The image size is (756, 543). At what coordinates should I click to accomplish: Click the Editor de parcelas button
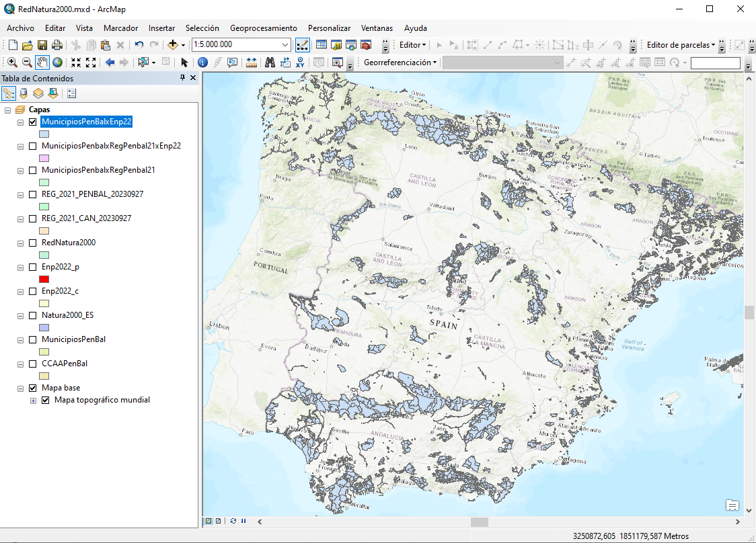point(680,45)
